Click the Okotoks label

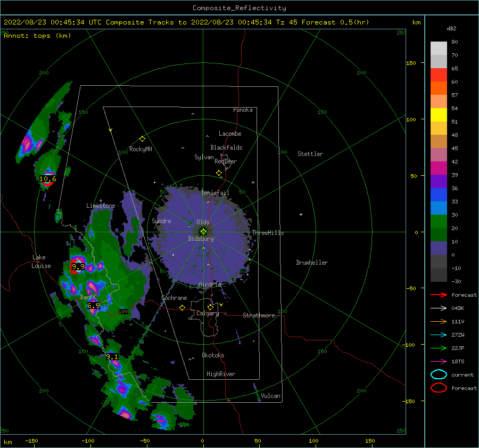213,355
